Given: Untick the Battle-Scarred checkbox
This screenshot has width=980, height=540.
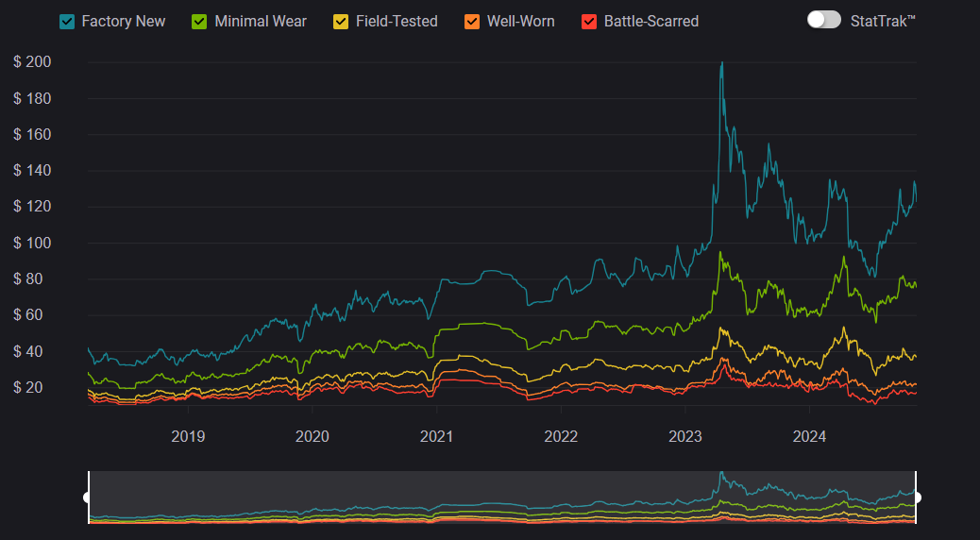Looking at the screenshot, I should tap(590, 21).
